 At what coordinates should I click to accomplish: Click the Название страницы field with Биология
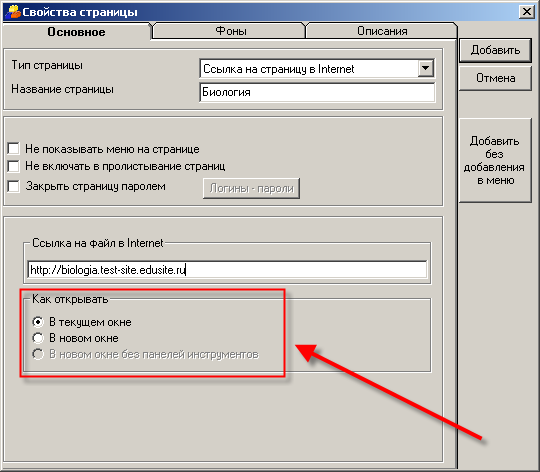[x=317, y=92]
